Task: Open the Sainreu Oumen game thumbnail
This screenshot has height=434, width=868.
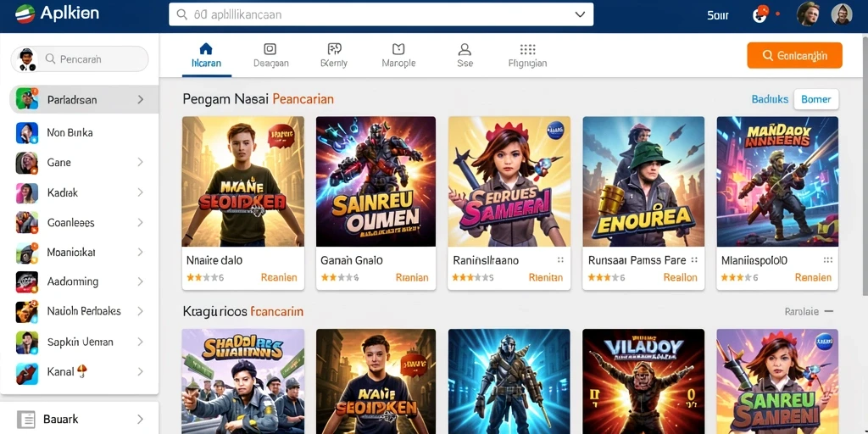Action: (376, 181)
